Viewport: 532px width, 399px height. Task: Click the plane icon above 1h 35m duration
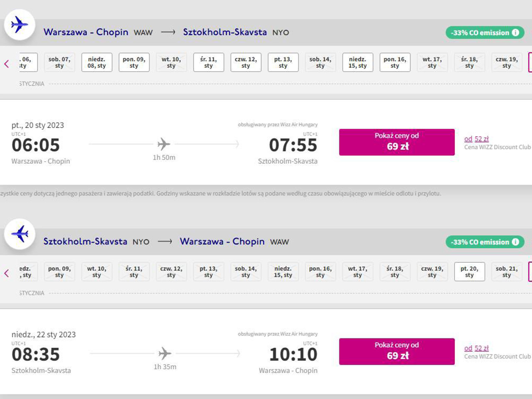pyautogui.click(x=165, y=354)
